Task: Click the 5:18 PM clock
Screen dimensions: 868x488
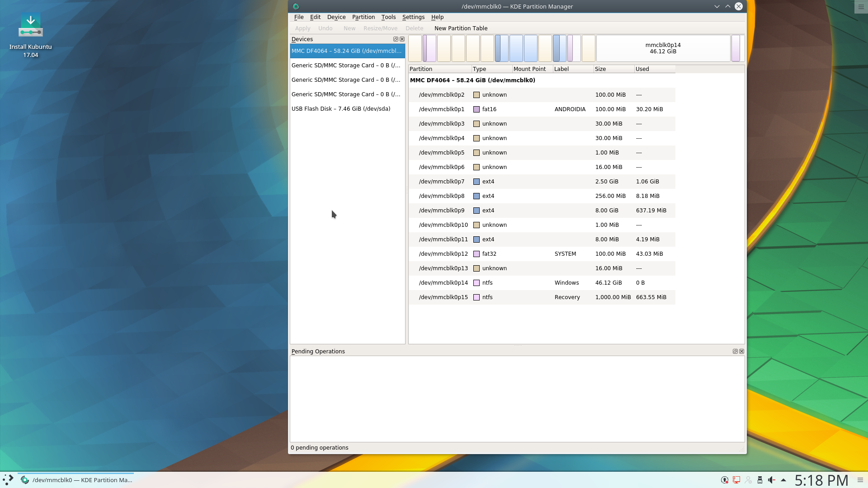Action: click(821, 480)
